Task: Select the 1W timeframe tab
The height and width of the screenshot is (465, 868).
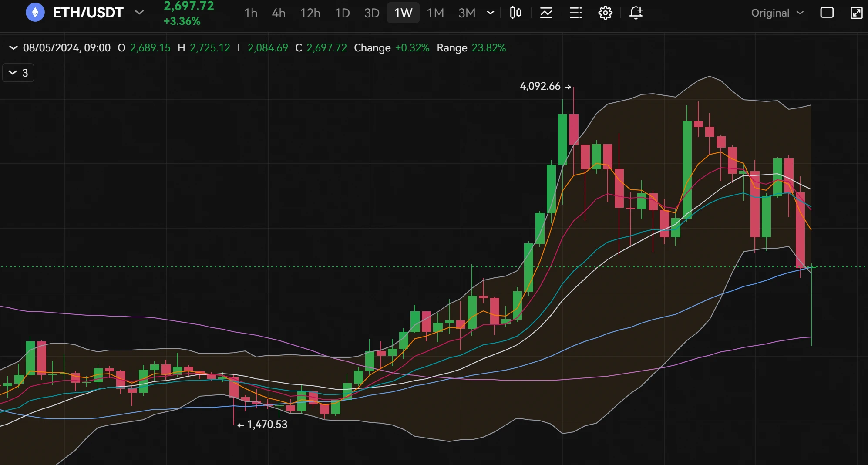Action: [403, 13]
